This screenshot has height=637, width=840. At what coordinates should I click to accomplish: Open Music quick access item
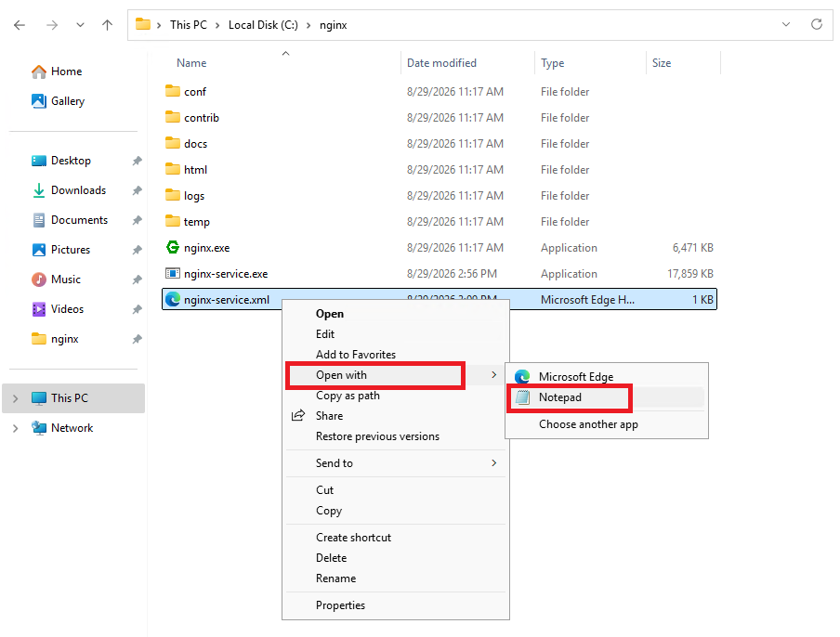pos(57,279)
